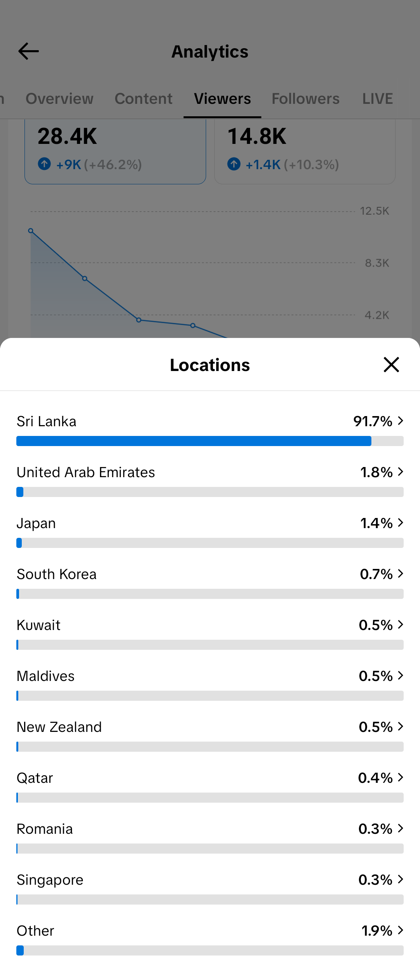Tap the back arrow icon
420x980 pixels.
tap(28, 51)
